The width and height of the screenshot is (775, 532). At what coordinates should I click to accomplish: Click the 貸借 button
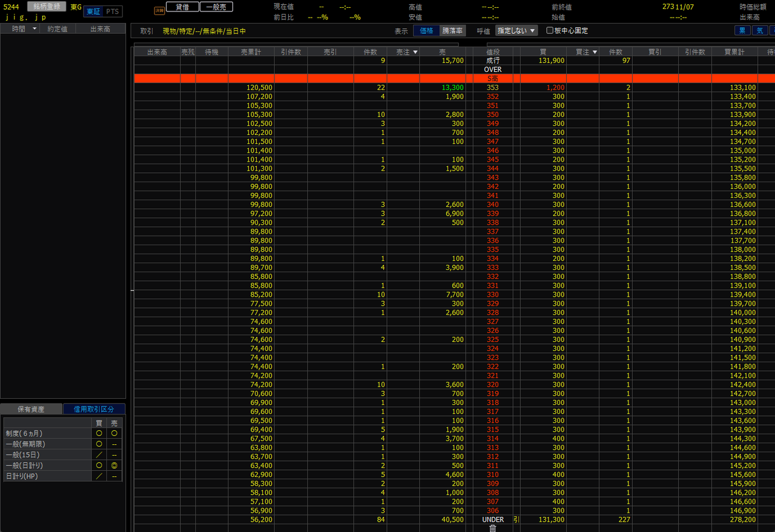[x=182, y=7]
